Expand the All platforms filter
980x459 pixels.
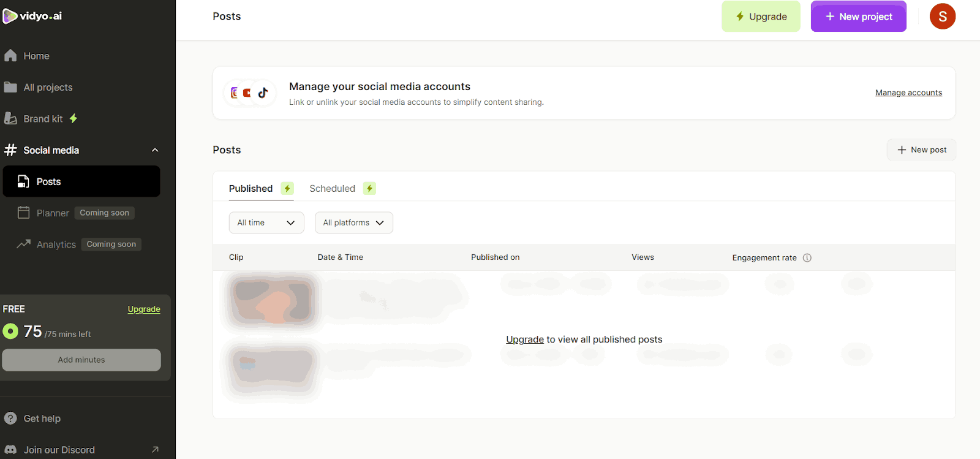click(353, 223)
